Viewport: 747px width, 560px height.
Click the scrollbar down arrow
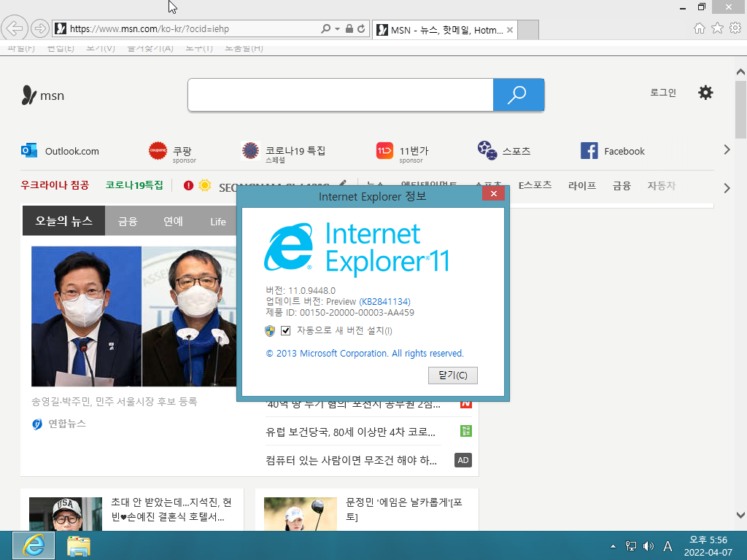[x=740, y=515]
